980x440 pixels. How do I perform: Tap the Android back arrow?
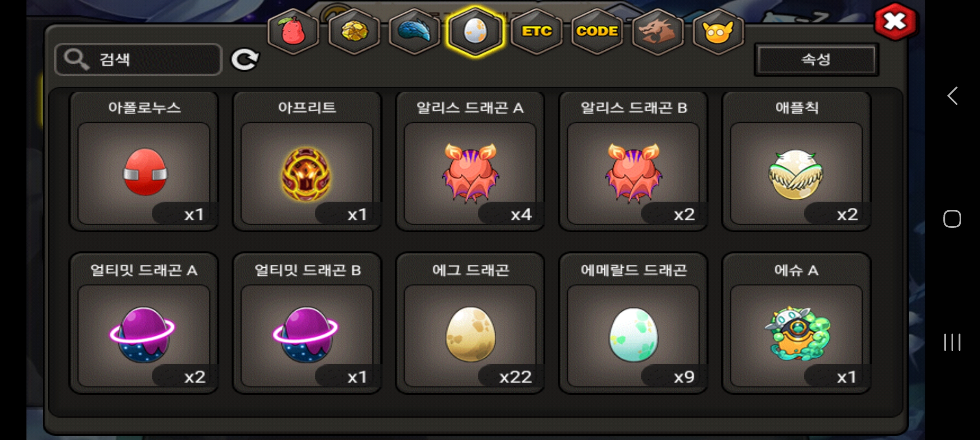click(952, 96)
